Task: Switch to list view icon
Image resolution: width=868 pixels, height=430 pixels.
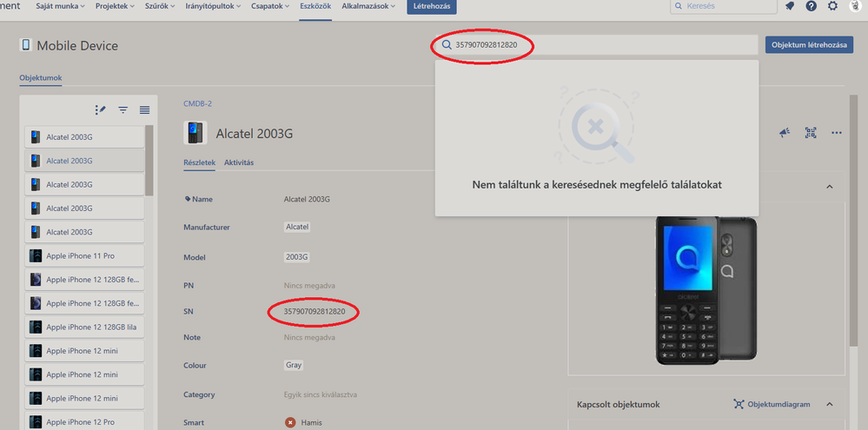Action: [x=144, y=110]
